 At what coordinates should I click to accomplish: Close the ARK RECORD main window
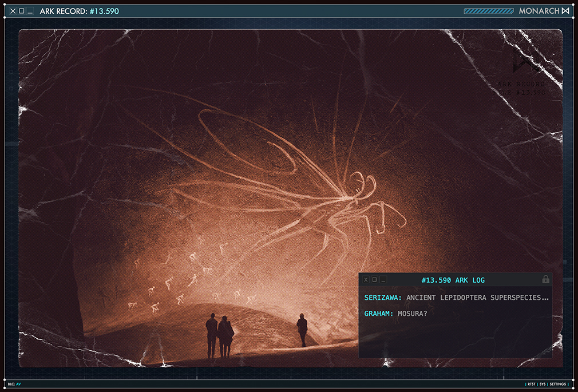[13, 11]
